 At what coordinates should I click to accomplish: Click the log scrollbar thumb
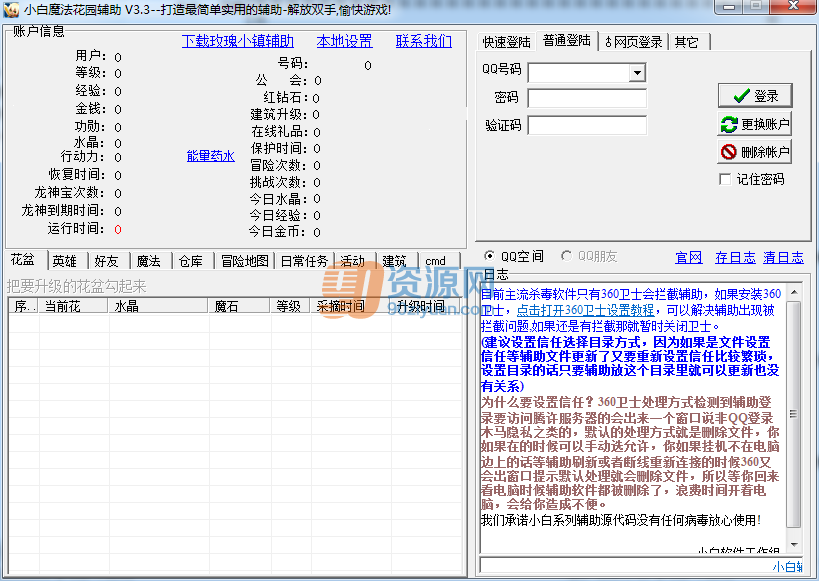[x=794, y=414]
